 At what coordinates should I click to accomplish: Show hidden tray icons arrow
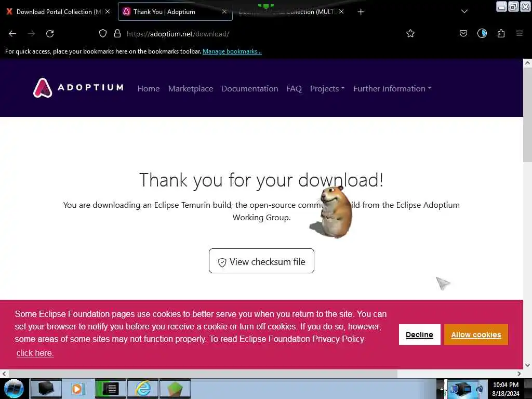point(442,389)
